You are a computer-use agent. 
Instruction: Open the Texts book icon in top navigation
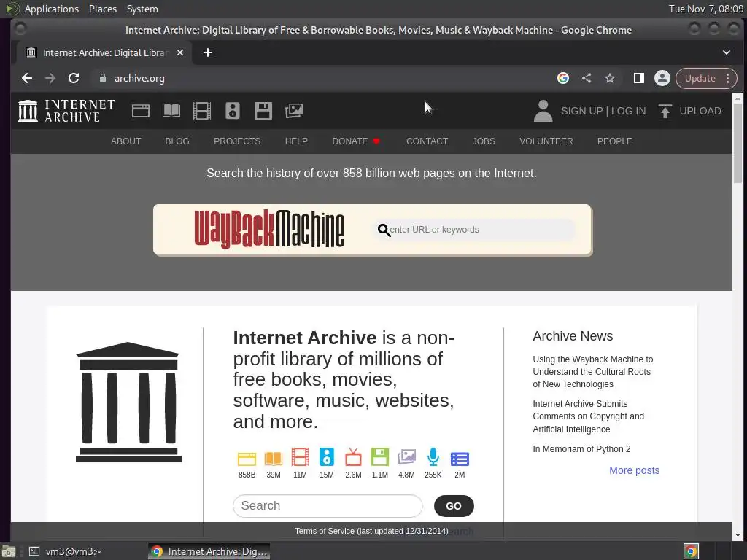coord(171,111)
